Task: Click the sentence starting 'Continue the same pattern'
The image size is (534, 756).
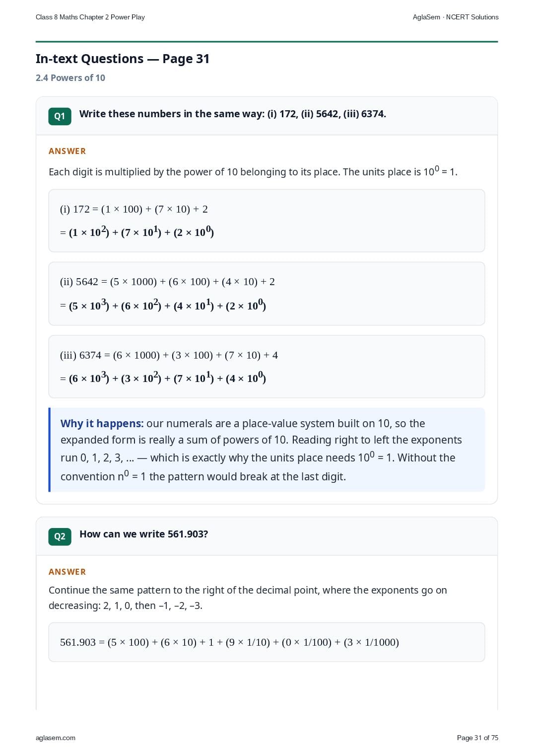Action: (x=248, y=598)
